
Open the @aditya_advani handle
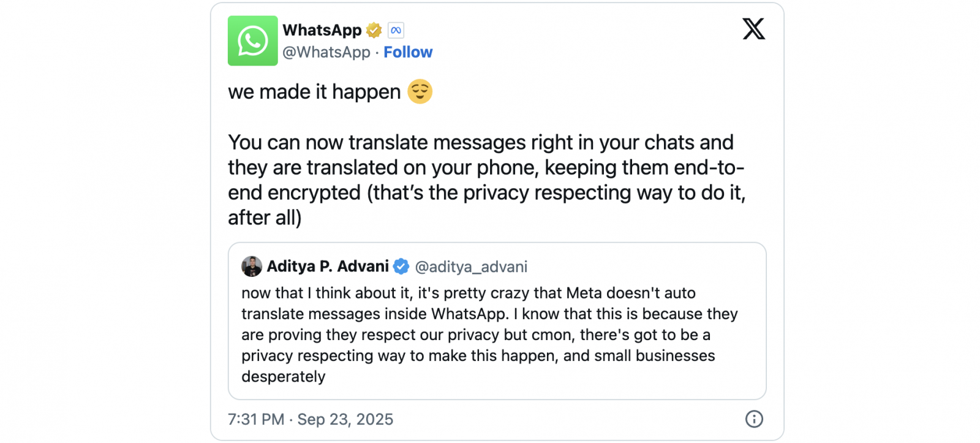pos(471,267)
